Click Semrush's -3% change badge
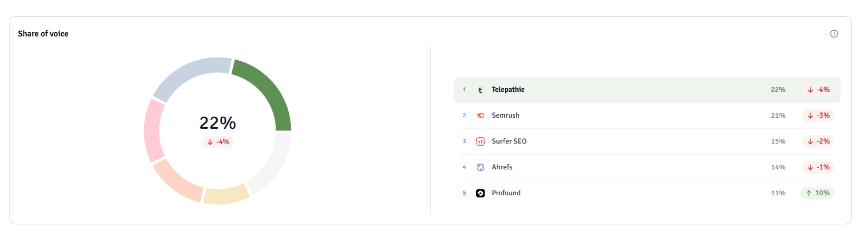The image size is (868, 237). (x=818, y=115)
